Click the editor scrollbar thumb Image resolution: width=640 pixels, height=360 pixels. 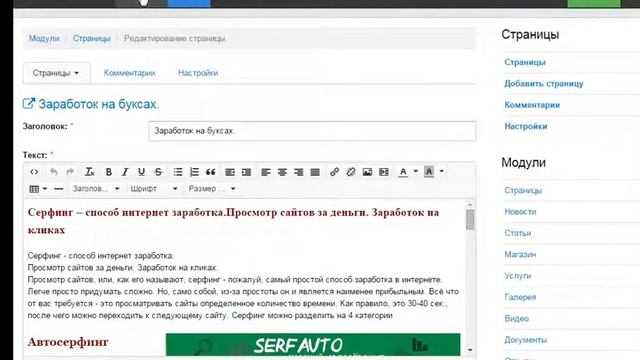(470, 220)
